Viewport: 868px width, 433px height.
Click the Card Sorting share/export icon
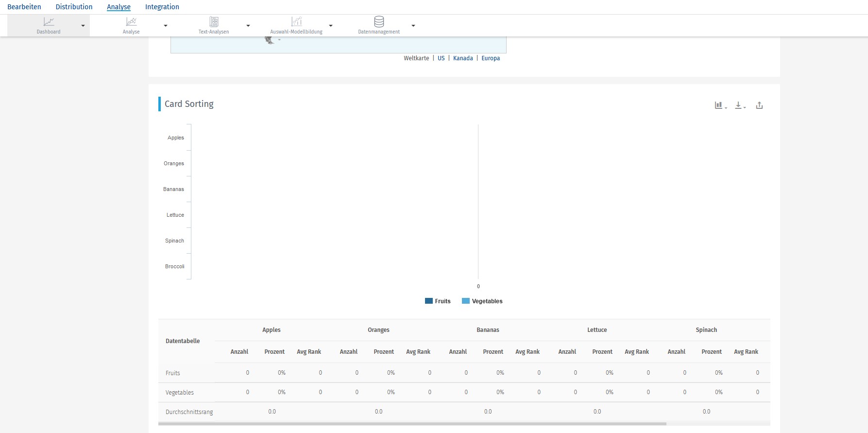[759, 105]
